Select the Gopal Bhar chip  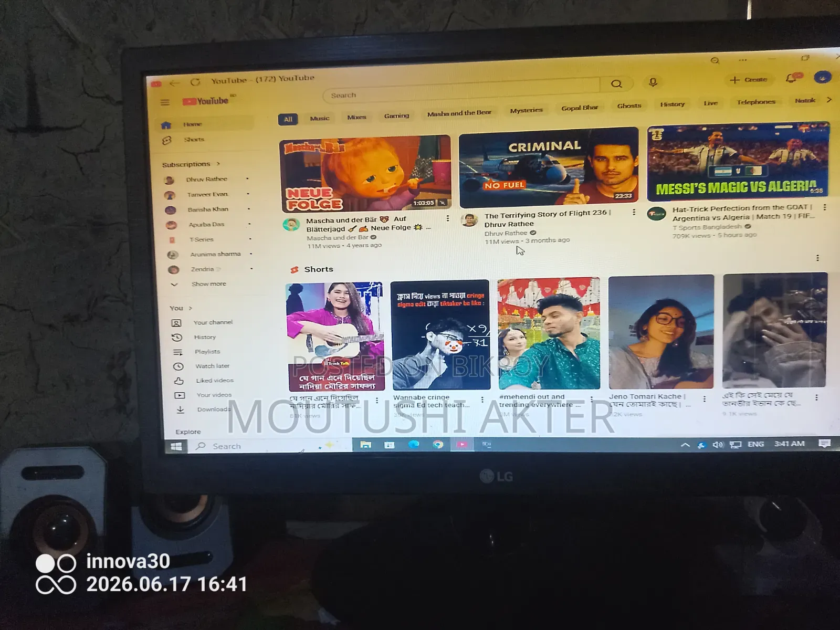[580, 108]
